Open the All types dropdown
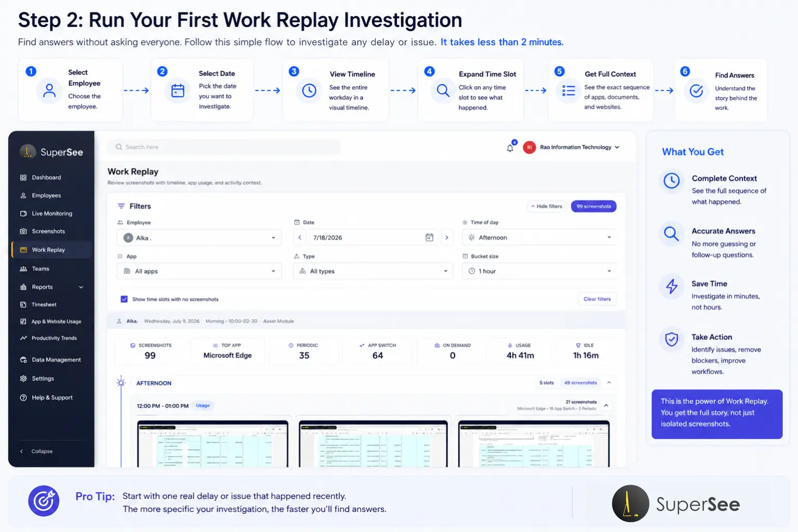 pos(373,271)
